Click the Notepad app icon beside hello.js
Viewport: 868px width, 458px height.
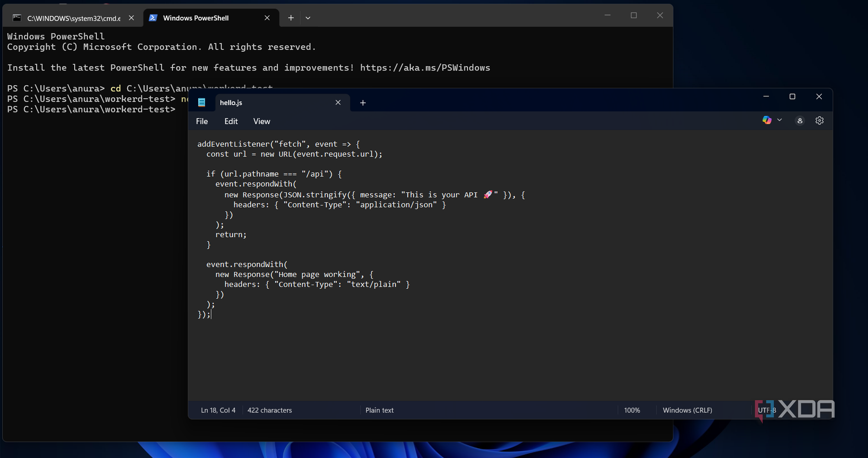(x=201, y=103)
